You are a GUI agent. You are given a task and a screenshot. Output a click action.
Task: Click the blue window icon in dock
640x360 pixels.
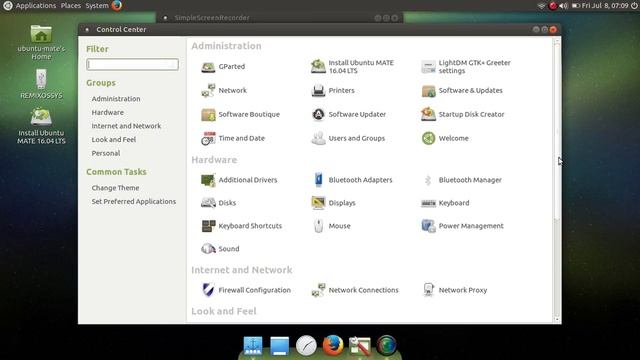pyautogui.click(x=280, y=346)
